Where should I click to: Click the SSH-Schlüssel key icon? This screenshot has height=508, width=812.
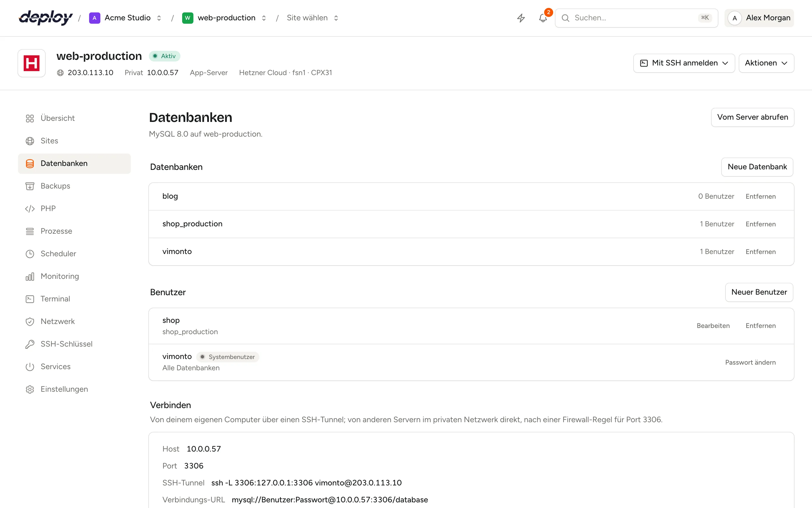tap(30, 344)
